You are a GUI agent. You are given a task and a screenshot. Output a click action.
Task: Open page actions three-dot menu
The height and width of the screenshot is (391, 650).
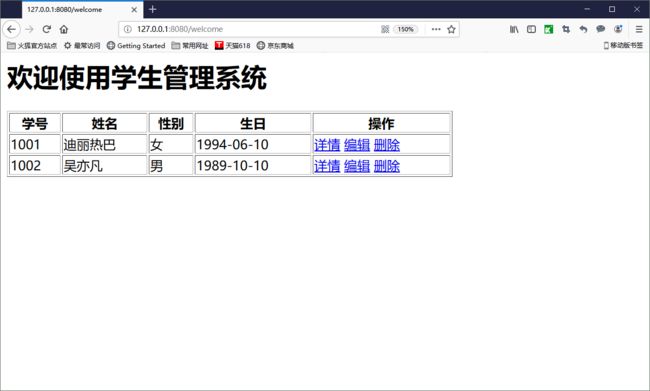436,29
